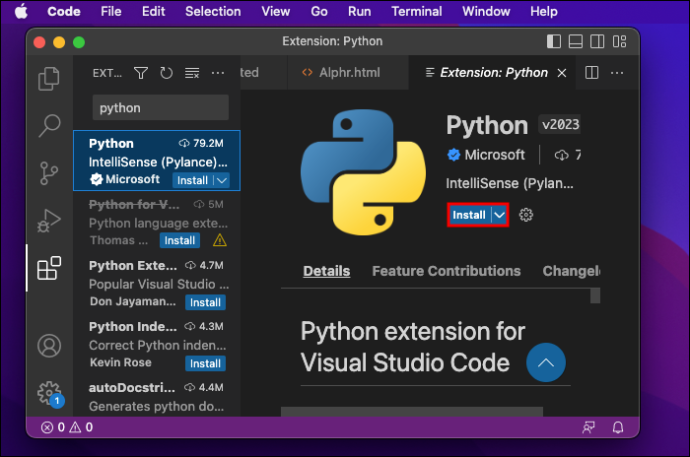Viewport: 690px width, 457px height.
Task: Refresh the extensions list
Action: [166, 73]
